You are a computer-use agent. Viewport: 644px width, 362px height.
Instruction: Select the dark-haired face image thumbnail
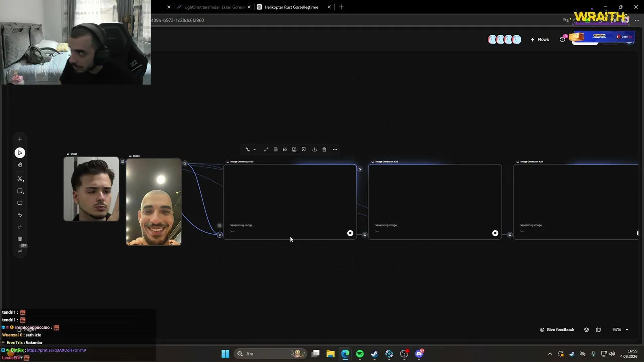tap(91, 189)
